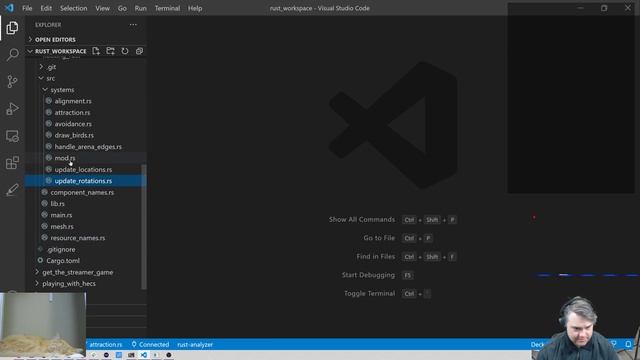Open the Selection menu
The image size is (640, 360).
point(73,8)
